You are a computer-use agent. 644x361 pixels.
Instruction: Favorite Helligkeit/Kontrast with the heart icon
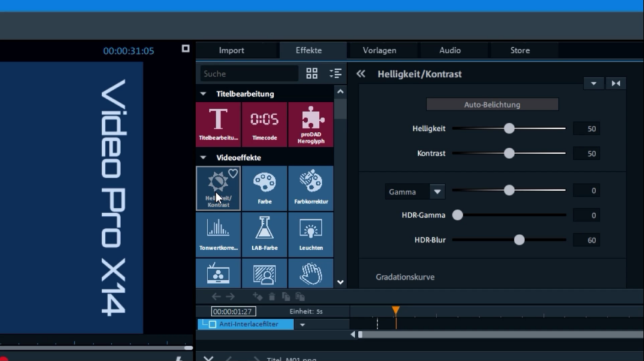(233, 174)
